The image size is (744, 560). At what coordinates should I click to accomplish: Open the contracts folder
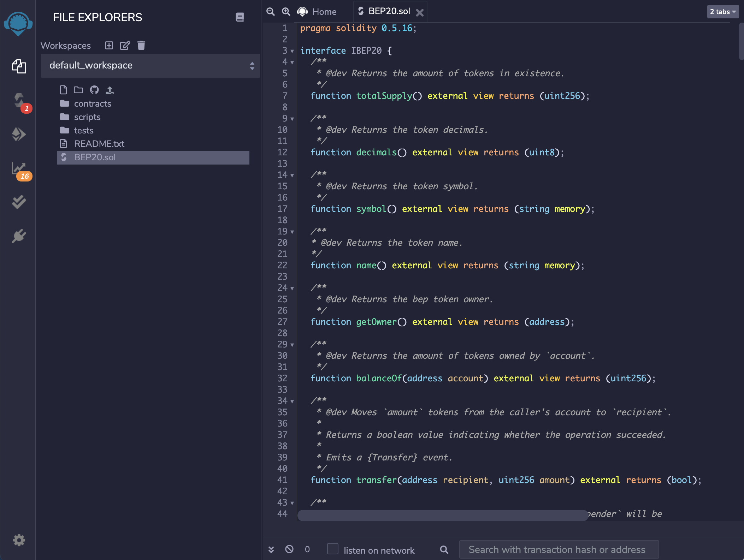click(92, 103)
